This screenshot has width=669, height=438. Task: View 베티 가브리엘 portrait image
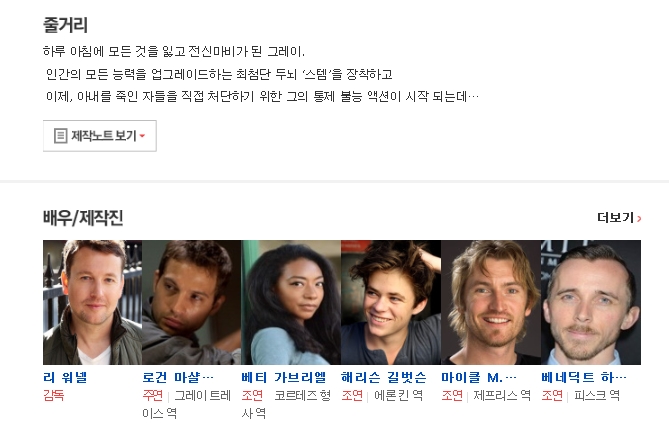tap(291, 302)
